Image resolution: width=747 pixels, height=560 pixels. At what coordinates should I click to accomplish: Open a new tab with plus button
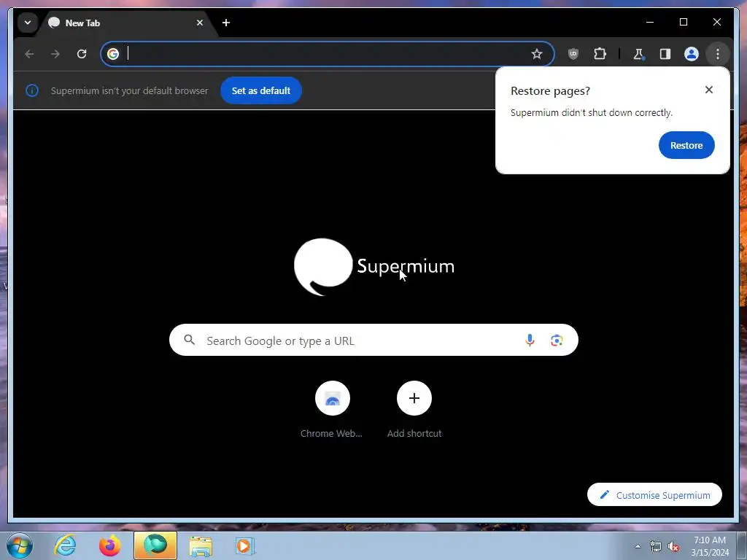click(x=226, y=23)
